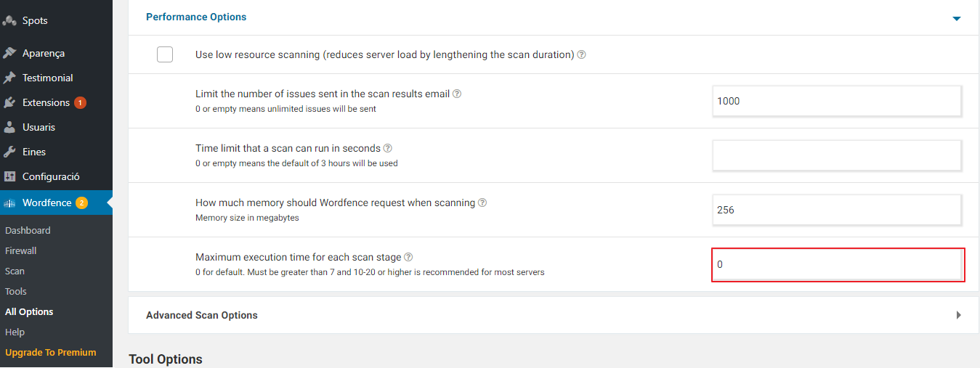Click the Upgrade To Premium link
Viewport: 980px width, 368px height.
coord(51,352)
